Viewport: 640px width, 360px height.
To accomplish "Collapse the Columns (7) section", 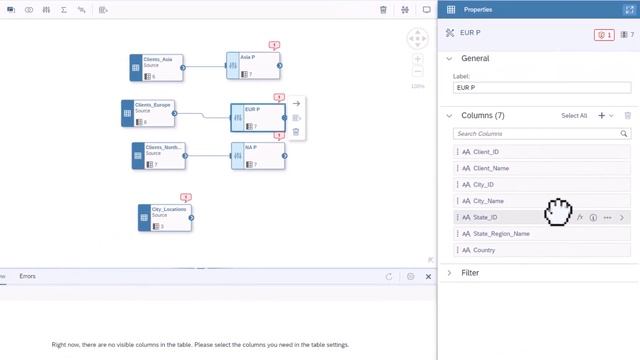I will pyautogui.click(x=449, y=116).
